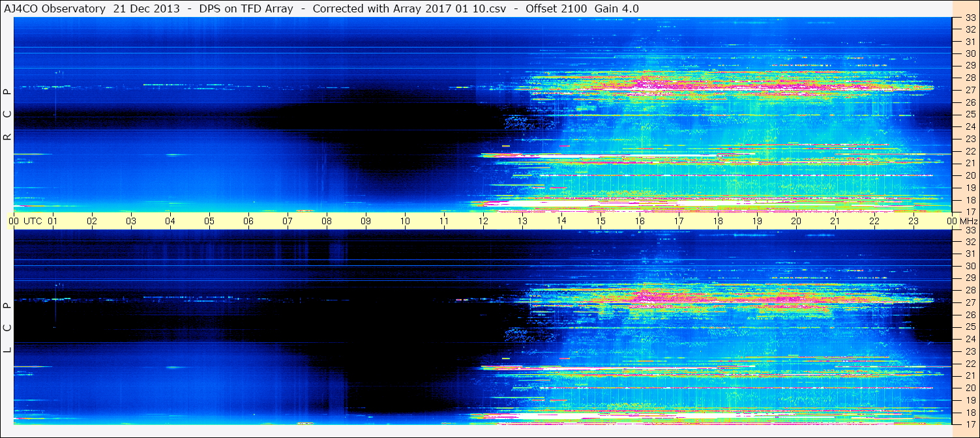Click the "Gain 4.0" text
Screen dimensions: 980x438
617,8
